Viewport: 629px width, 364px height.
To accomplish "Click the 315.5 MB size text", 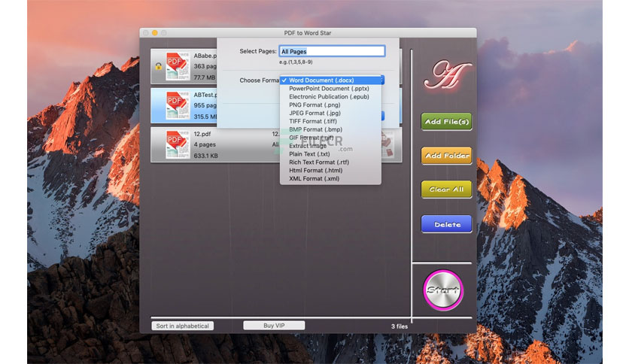I will coord(205,117).
